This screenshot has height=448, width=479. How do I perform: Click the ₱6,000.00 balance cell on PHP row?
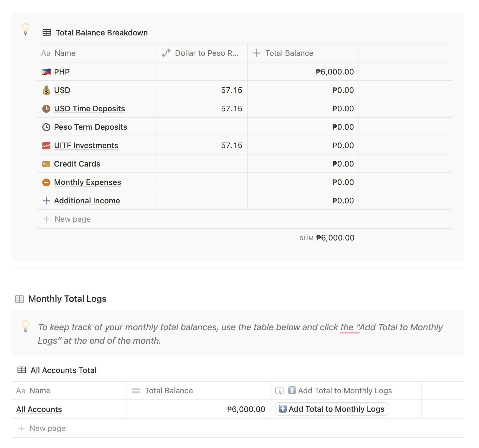303,72
